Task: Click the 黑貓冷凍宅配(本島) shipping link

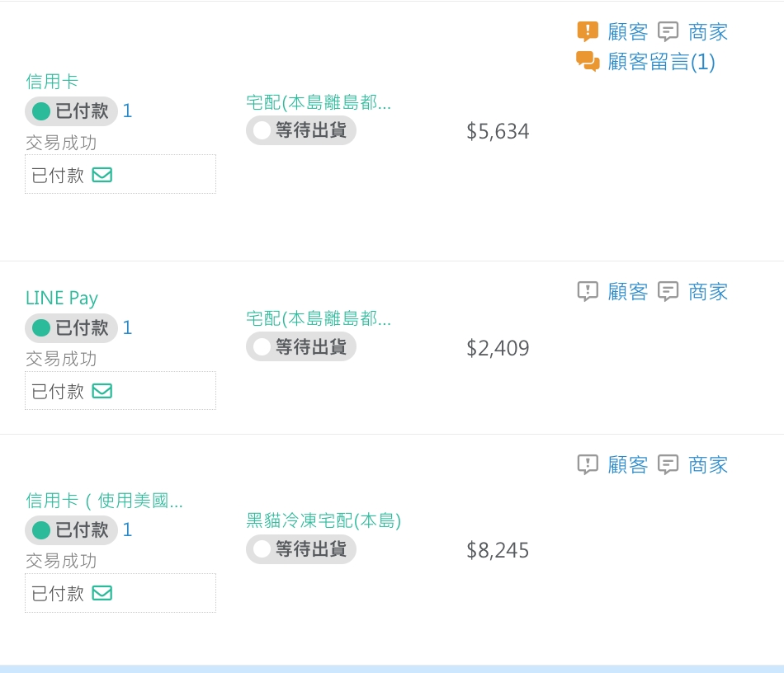Action: (324, 520)
